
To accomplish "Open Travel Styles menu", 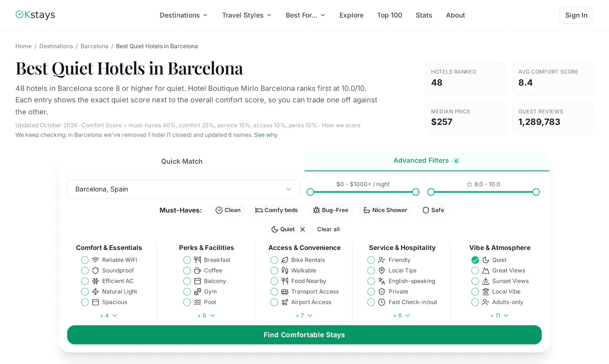I will tap(247, 15).
